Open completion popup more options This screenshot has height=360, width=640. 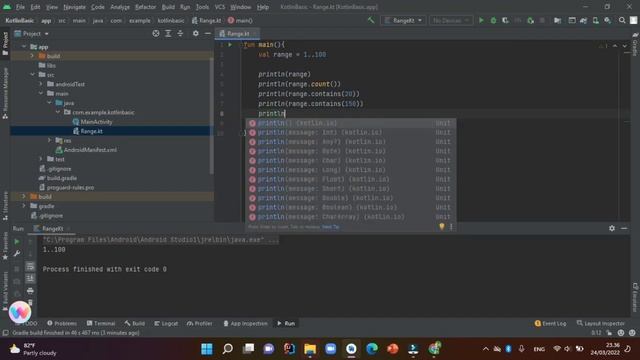click(451, 227)
